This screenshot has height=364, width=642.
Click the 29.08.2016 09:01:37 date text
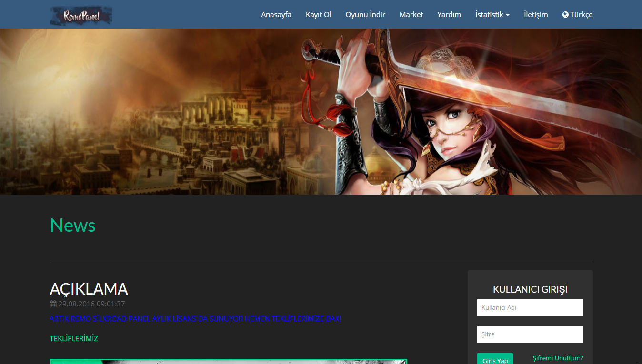click(91, 304)
